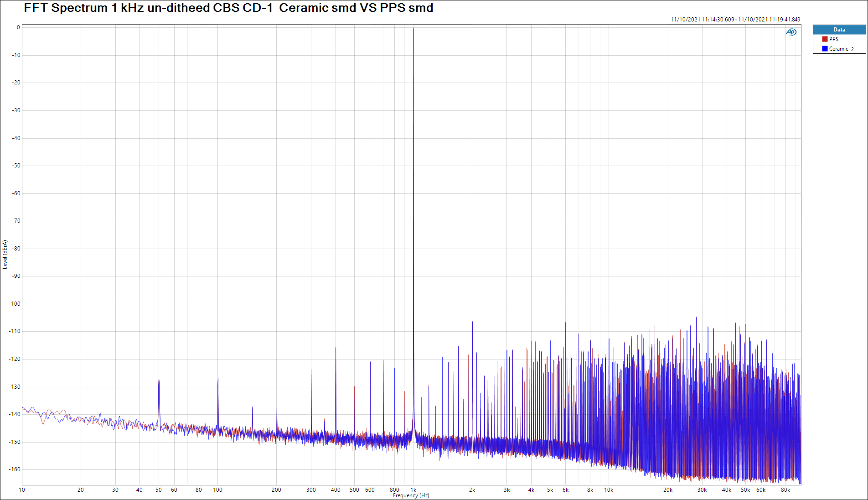Click the AP logo in graph corner

(x=791, y=32)
